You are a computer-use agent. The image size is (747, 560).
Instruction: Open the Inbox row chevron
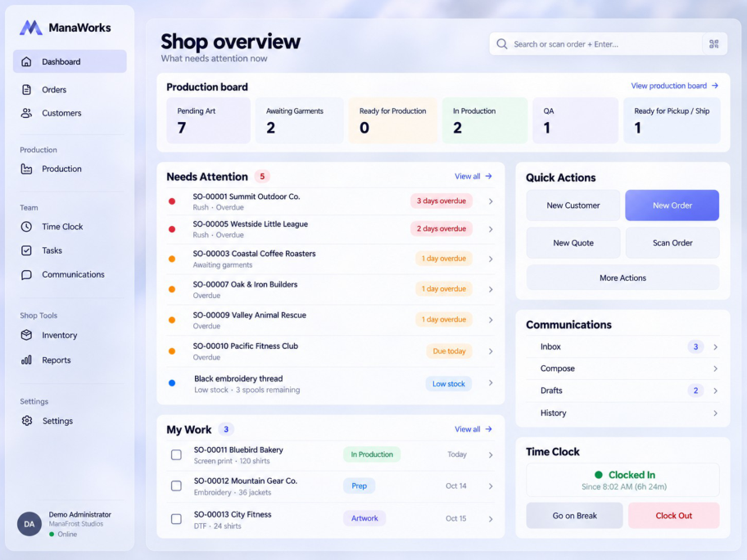(x=715, y=347)
